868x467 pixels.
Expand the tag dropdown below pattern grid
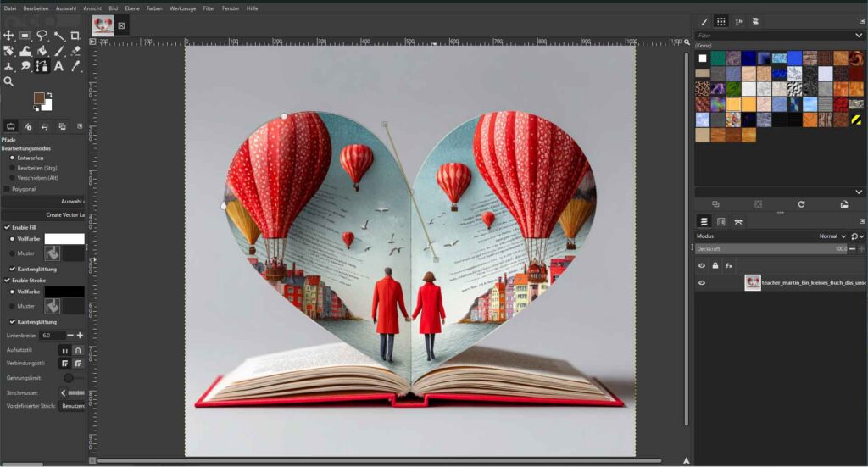[859, 192]
